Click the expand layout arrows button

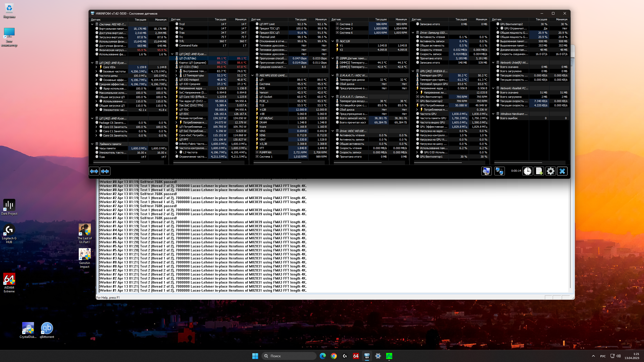click(94, 171)
